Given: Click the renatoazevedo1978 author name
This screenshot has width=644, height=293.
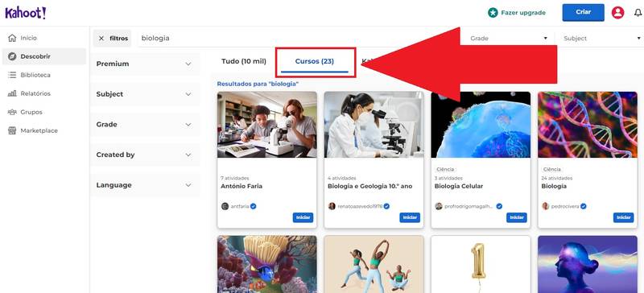Looking at the screenshot, I should point(360,206).
